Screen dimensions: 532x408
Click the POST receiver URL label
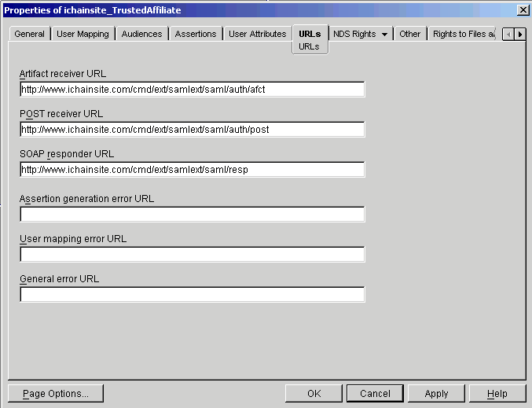tap(61, 114)
